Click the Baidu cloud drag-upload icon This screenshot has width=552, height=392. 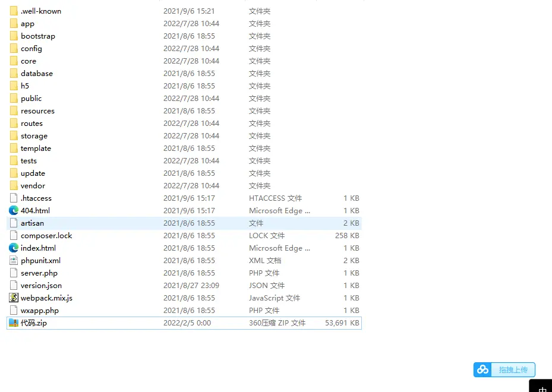tap(482, 370)
